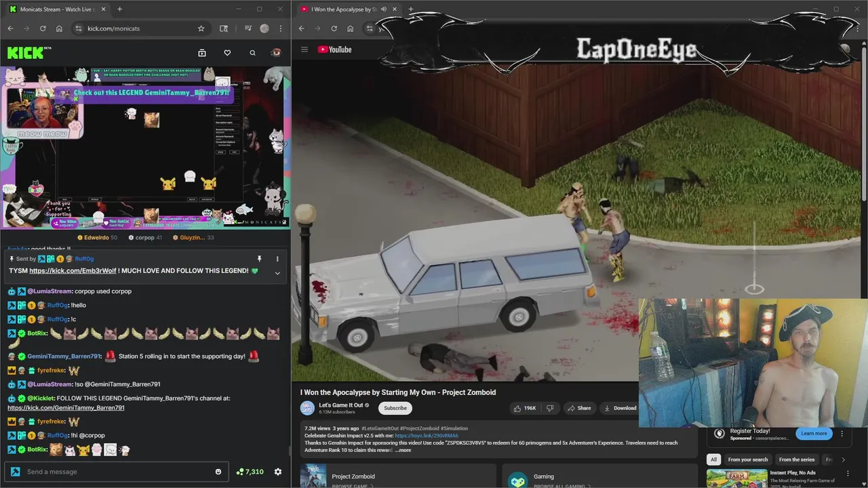Screen dimensions: 868x488
Task: Open Instant Play No Ads video thumbnail
Action: [736, 479]
